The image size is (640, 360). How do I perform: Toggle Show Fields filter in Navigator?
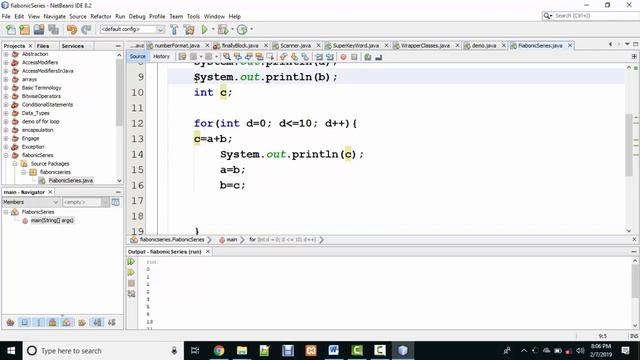24,322
